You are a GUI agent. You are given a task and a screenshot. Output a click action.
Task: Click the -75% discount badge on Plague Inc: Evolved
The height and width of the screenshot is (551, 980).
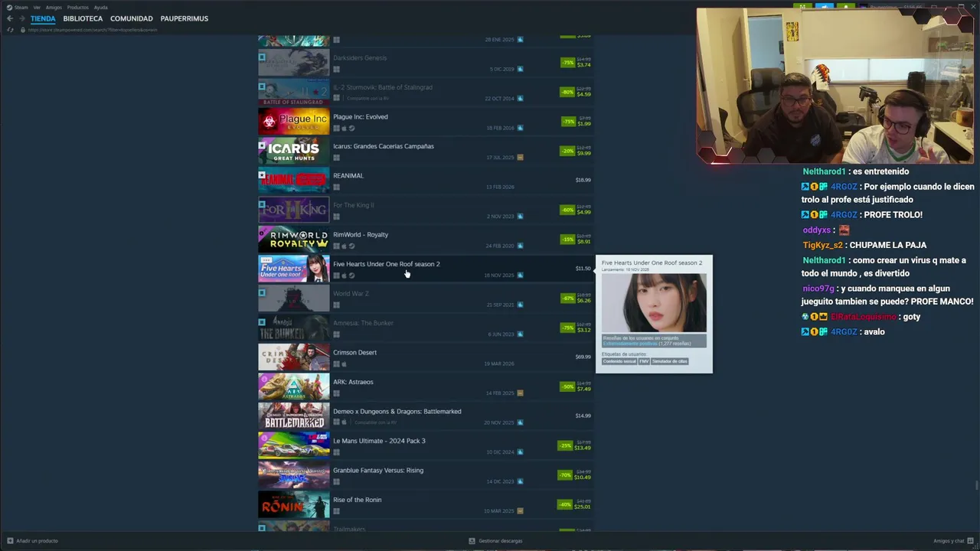tap(567, 122)
